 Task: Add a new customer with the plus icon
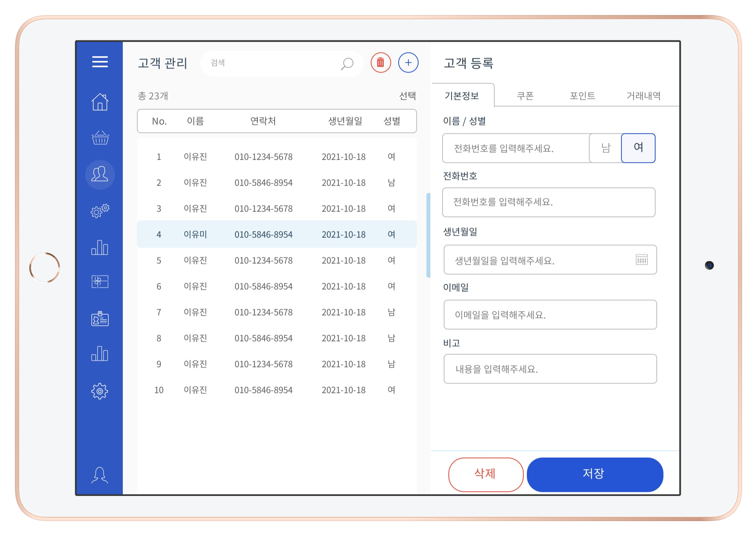pyautogui.click(x=408, y=62)
